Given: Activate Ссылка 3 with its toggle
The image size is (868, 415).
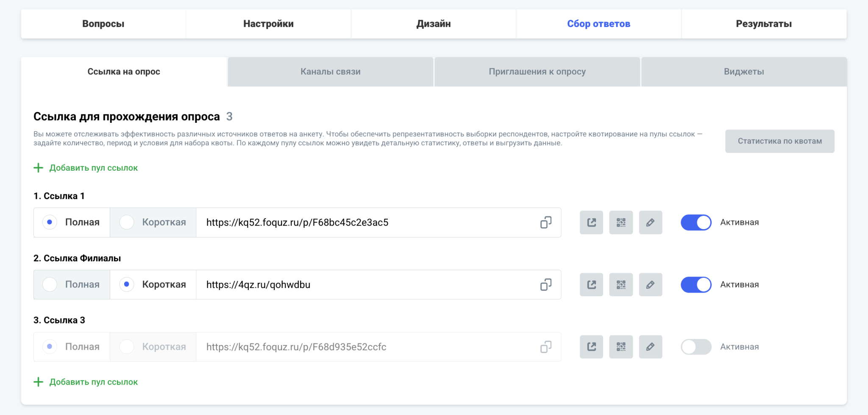Looking at the screenshot, I should tap(696, 347).
